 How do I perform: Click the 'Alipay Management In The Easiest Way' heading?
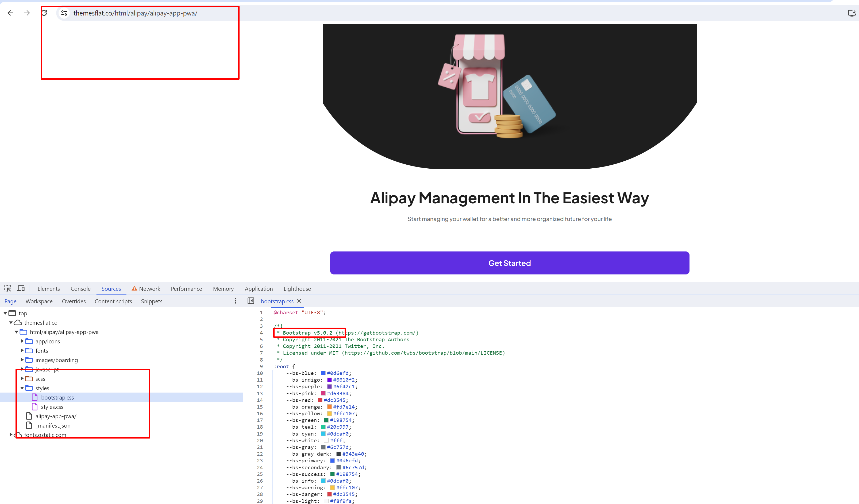(x=510, y=198)
